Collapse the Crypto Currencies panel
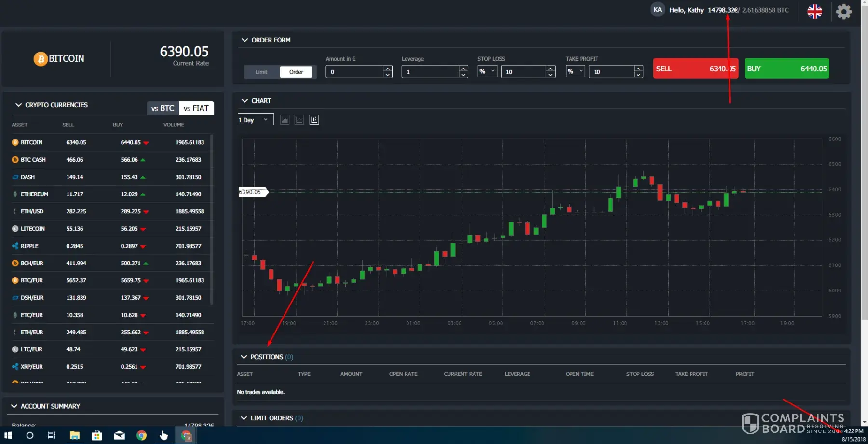Image resolution: width=868 pixels, height=444 pixels. pos(18,105)
